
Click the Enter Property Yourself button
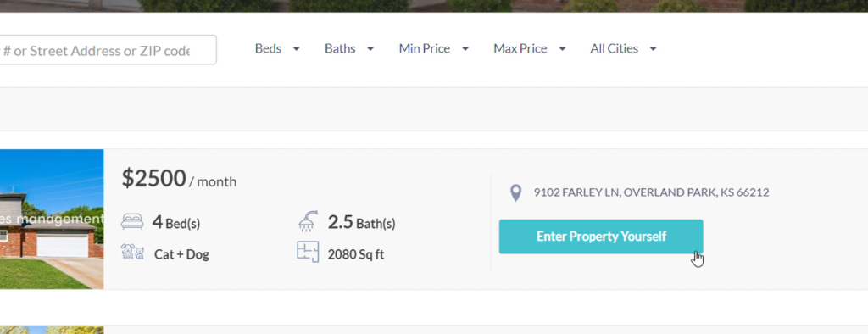[x=601, y=237]
